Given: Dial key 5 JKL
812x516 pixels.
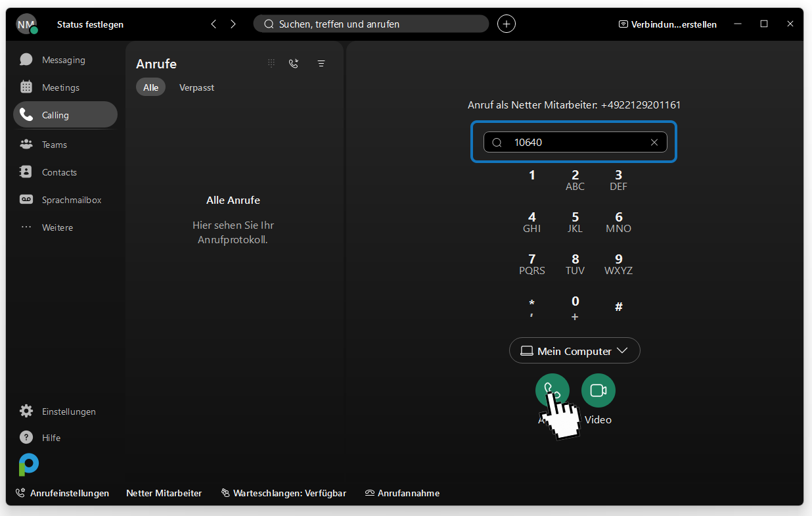Looking at the screenshot, I should coord(575,222).
